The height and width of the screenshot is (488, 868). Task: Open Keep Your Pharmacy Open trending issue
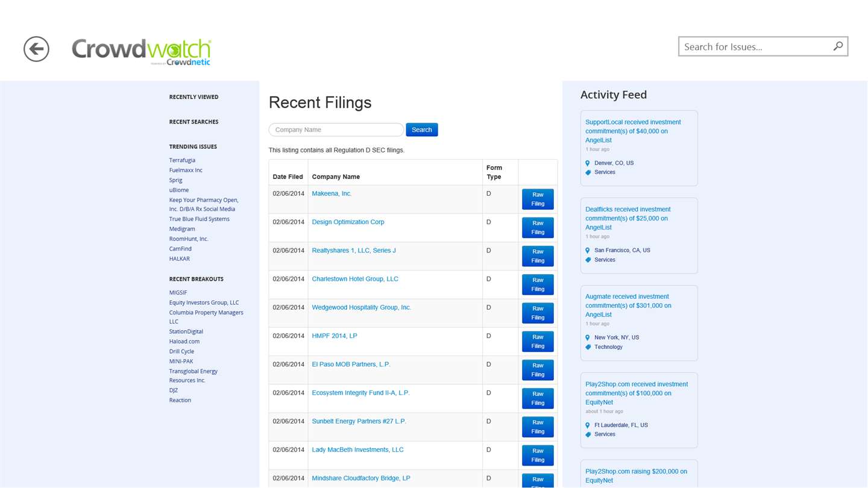(x=204, y=204)
